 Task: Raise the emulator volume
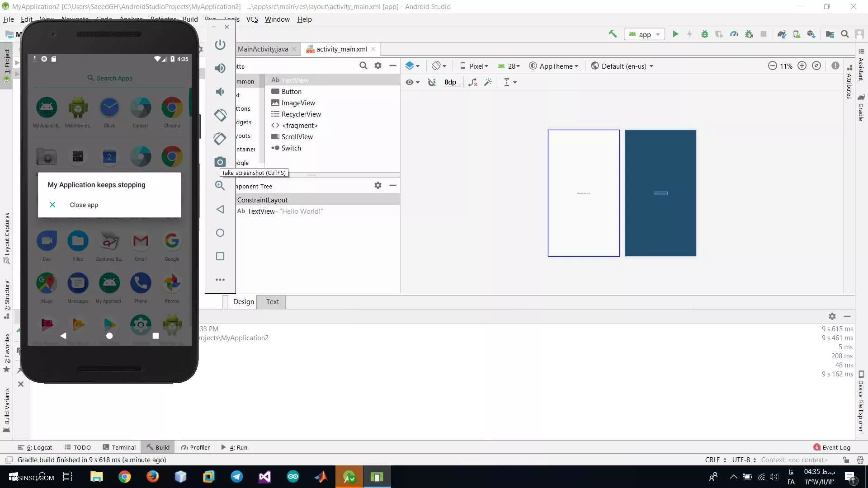click(220, 68)
